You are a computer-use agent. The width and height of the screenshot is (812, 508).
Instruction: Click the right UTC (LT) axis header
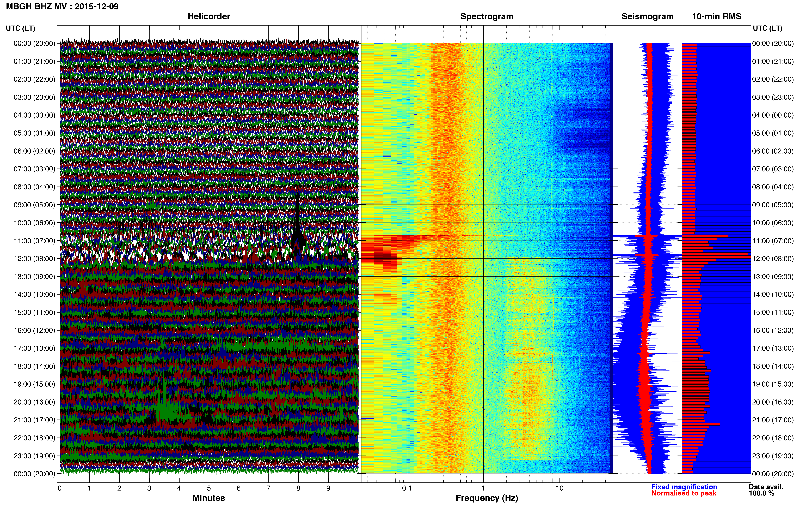point(767,28)
